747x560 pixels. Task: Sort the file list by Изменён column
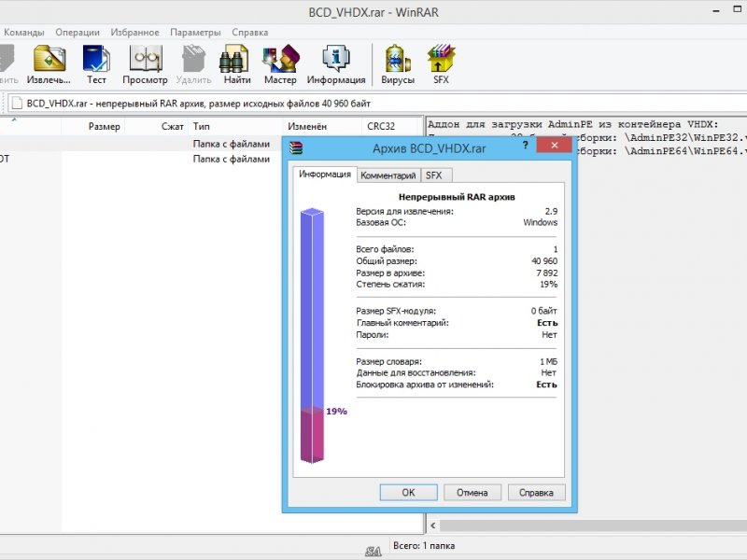point(322,126)
